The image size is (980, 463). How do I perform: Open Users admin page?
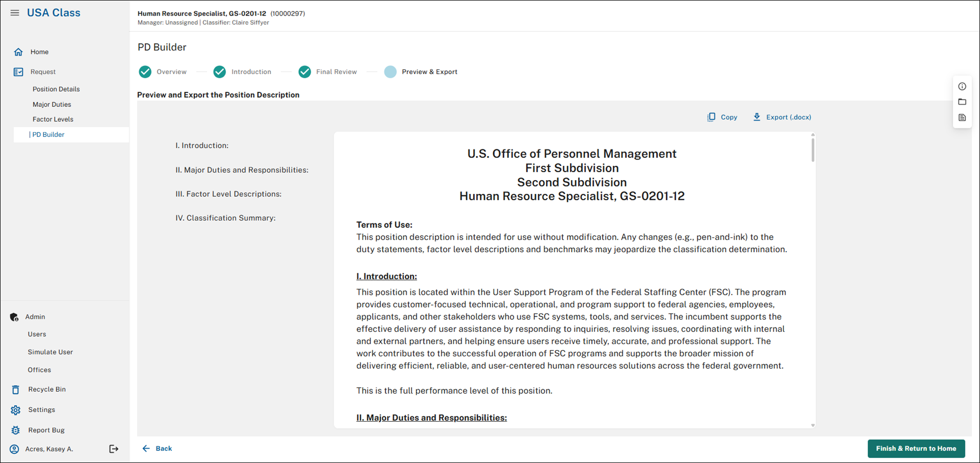37,334
